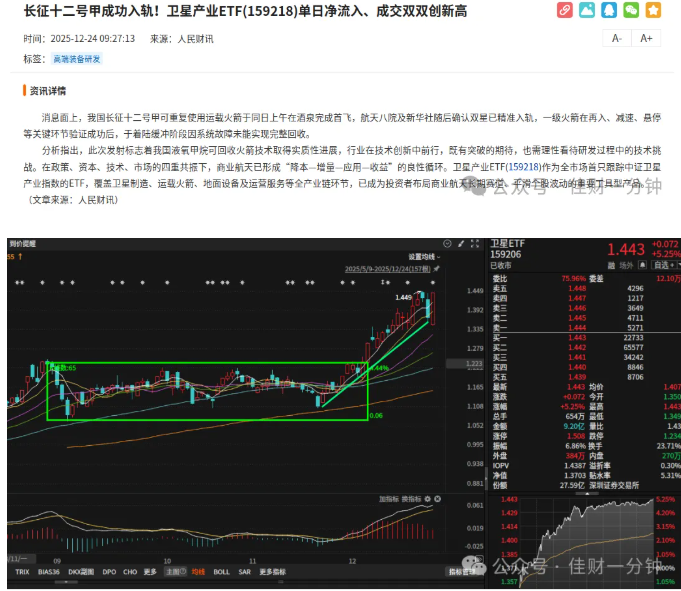This screenshot has width=681, height=591.
Task: Select the DPO indicator tab
Action: click(109, 571)
